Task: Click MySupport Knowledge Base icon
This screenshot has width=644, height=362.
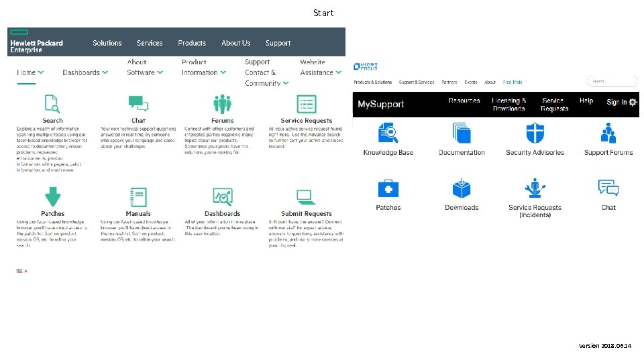Action: tap(388, 133)
